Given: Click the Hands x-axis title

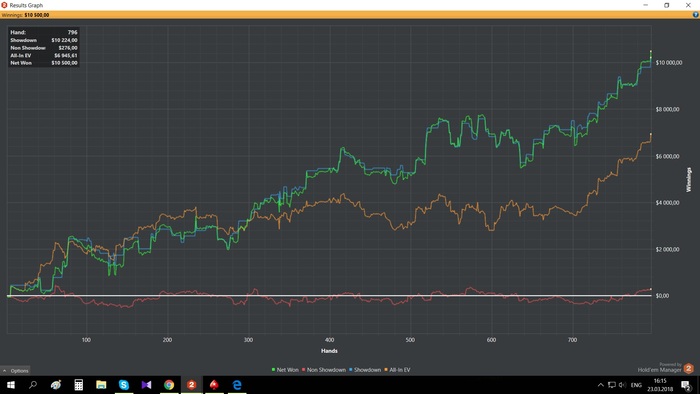Looking at the screenshot, I should pos(329,351).
